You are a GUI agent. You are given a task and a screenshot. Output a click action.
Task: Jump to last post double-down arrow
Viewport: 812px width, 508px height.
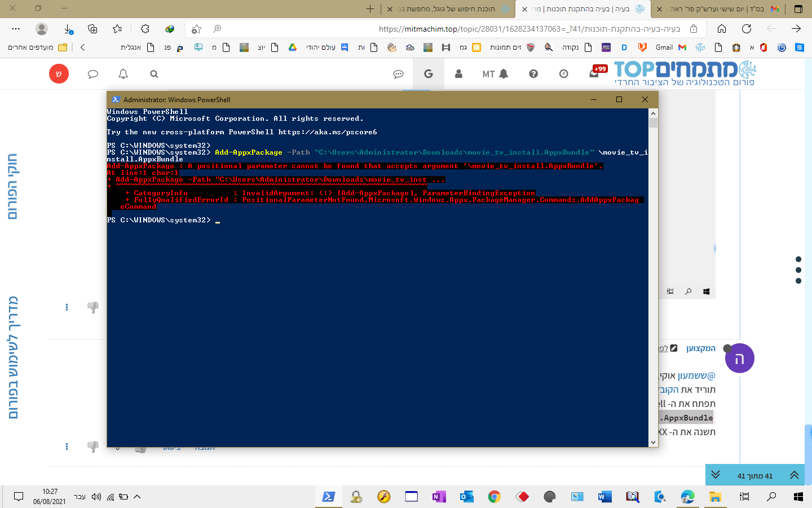pyautogui.click(x=716, y=475)
